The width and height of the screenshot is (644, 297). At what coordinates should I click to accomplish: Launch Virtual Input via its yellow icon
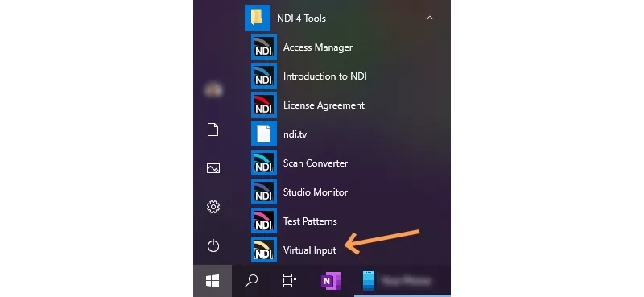tap(264, 250)
